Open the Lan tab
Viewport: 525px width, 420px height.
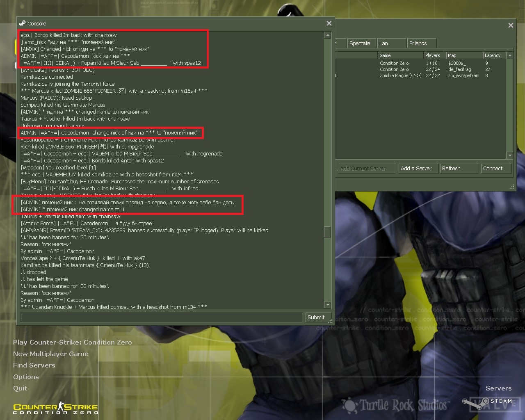pos(391,43)
